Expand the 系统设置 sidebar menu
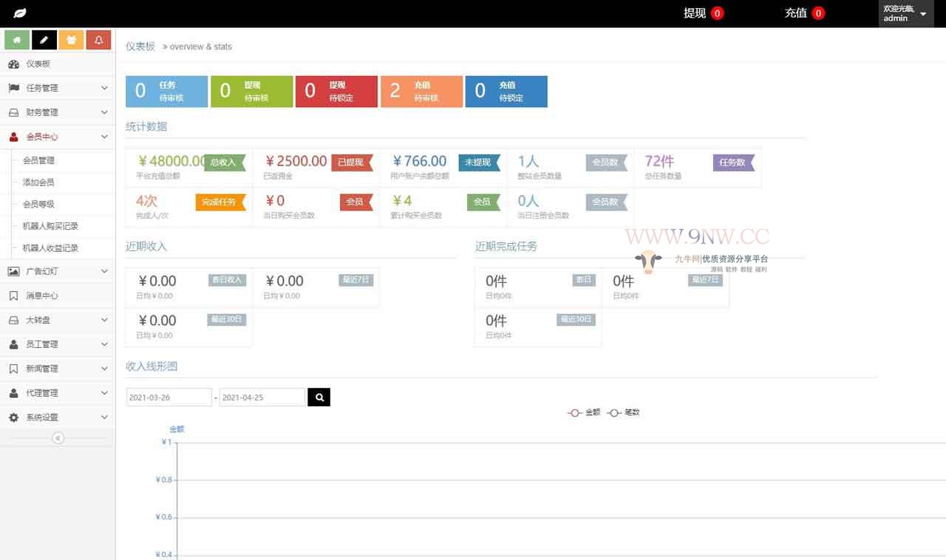Viewport: 946px width, 560px height. 58,417
